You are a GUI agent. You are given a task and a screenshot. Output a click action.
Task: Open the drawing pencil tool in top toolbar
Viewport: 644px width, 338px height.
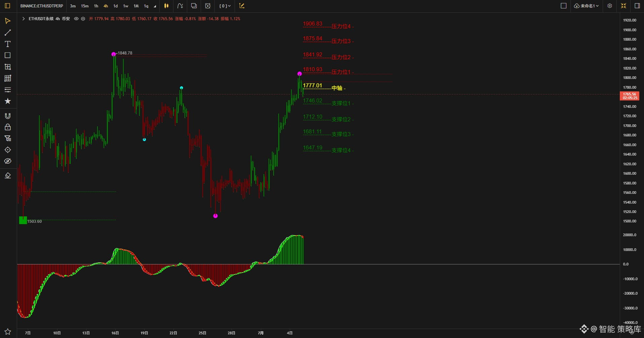[x=242, y=6]
